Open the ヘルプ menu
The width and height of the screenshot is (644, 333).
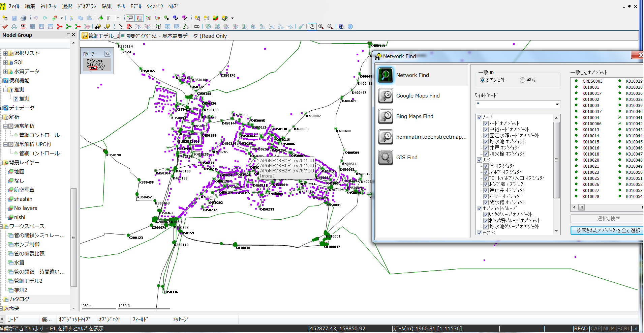point(173,6)
